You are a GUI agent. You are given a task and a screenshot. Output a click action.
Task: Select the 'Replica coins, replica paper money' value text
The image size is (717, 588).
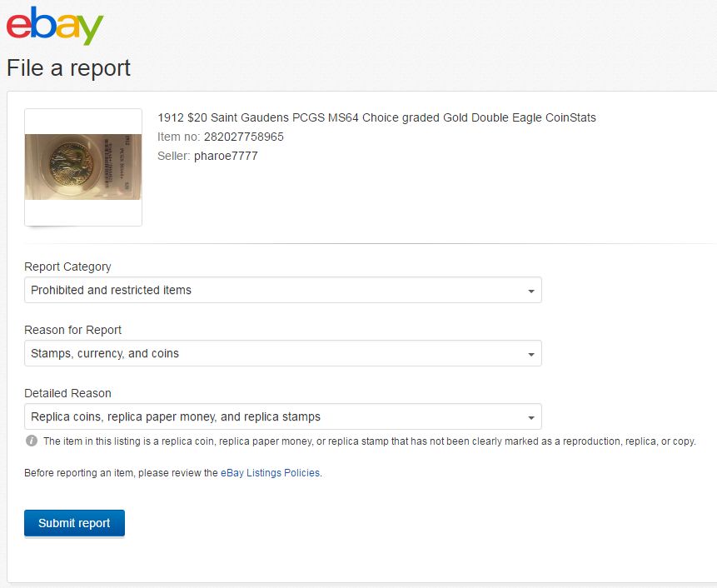click(176, 416)
